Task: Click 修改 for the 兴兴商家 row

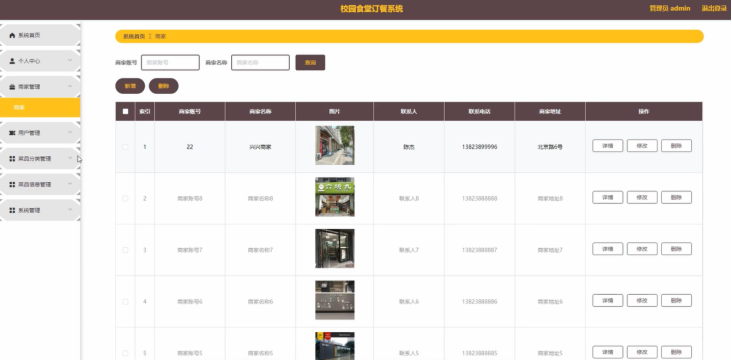Action: (642, 146)
